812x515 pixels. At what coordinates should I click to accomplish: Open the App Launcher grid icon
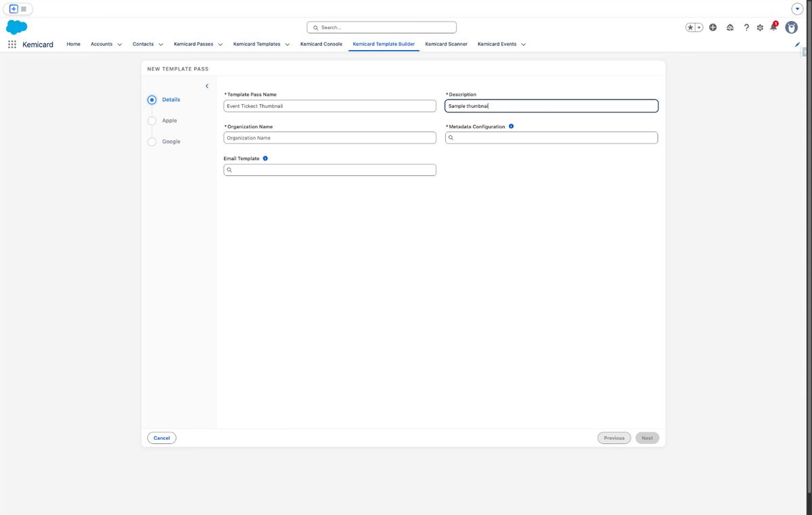coord(12,44)
